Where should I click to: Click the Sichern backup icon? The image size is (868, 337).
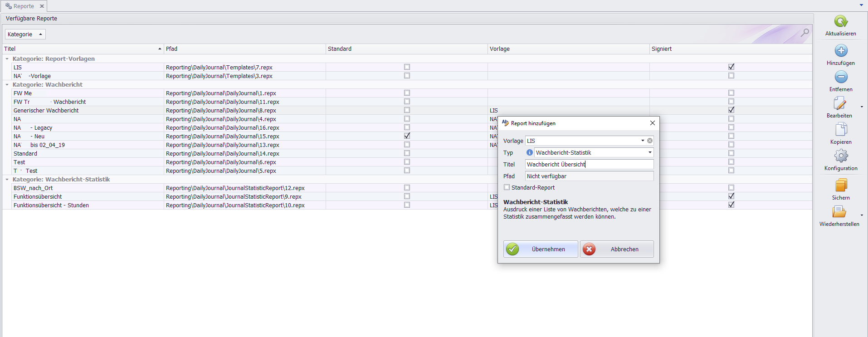(x=840, y=186)
